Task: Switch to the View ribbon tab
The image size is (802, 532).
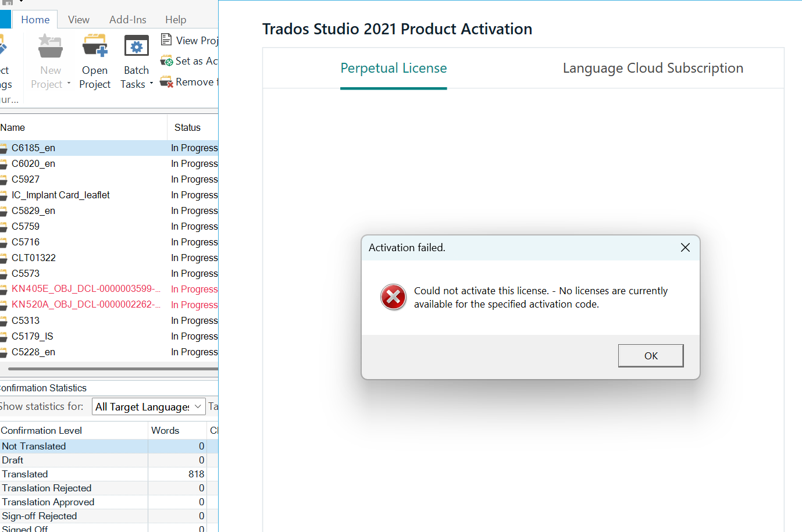Action: [x=79, y=19]
